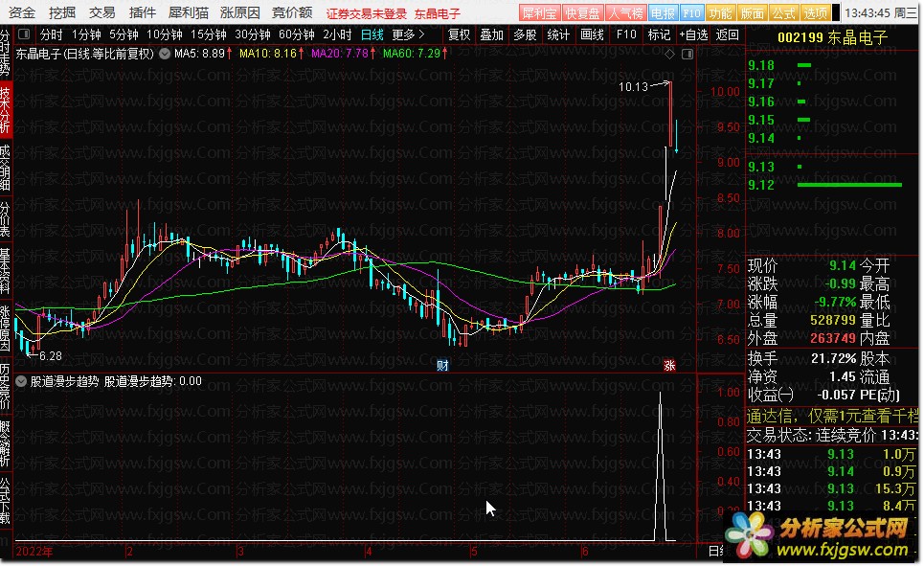Select the 日线 daily period
The width and height of the screenshot is (924, 566).
pyautogui.click(x=372, y=34)
